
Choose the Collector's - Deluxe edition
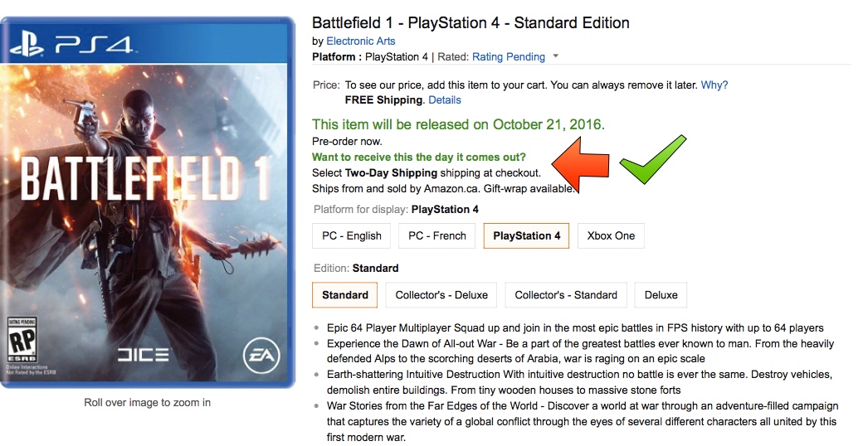(x=441, y=295)
